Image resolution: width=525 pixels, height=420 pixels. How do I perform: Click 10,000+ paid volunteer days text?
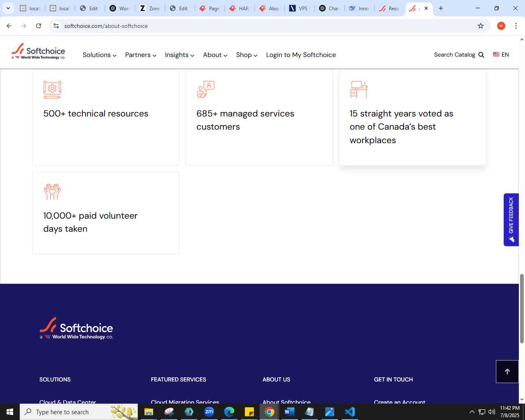pos(90,222)
